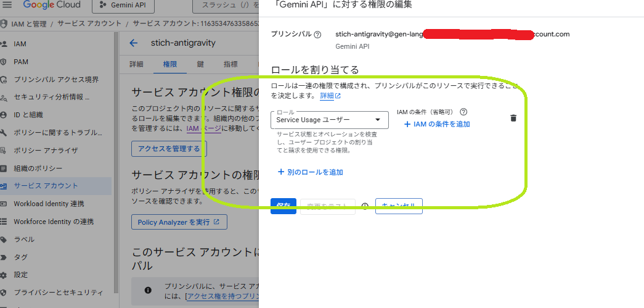
Task: Open the hamburger navigation menu
Action: [x=8, y=6]
